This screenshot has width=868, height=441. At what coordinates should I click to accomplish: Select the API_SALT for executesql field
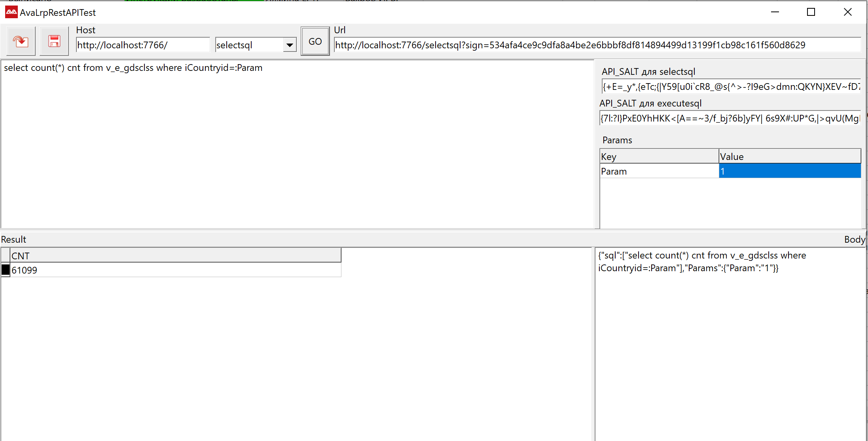pyautogui.click(x=730, y=118)
